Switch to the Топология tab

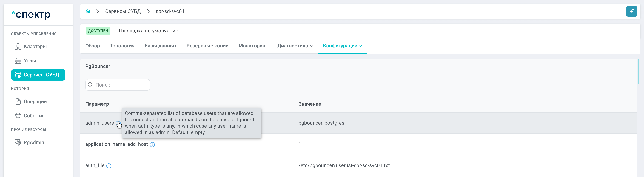[122, 46]
